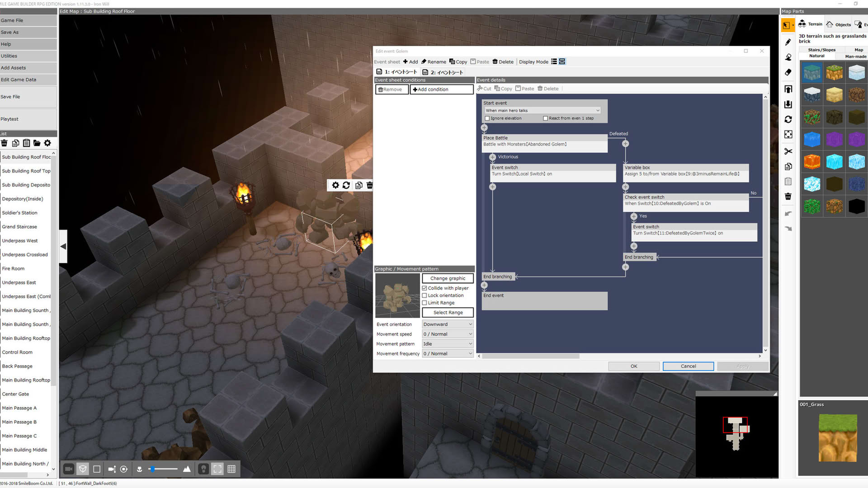Click the minimap in the map view
868x488 pixels.
(x=736, y=436)
